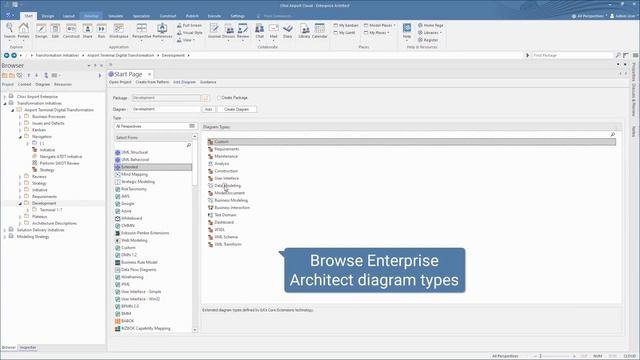
Task: Select Strategic Modeling in Select From list
Action: coord(138,182)
